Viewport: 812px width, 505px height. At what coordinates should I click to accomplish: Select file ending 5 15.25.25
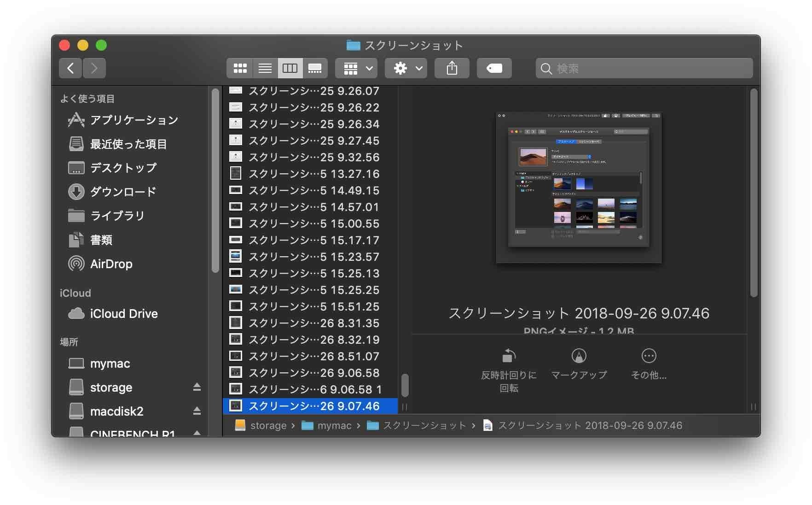tap(310, 290)
